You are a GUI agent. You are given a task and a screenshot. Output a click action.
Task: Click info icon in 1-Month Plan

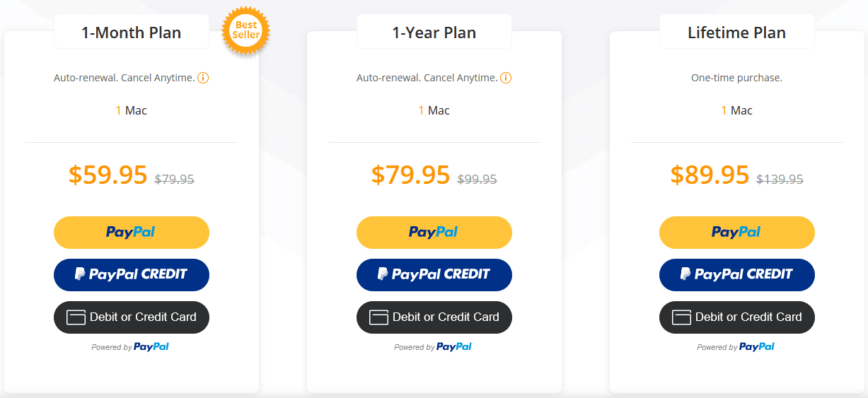pyautogui.click(x=203, y=78)
